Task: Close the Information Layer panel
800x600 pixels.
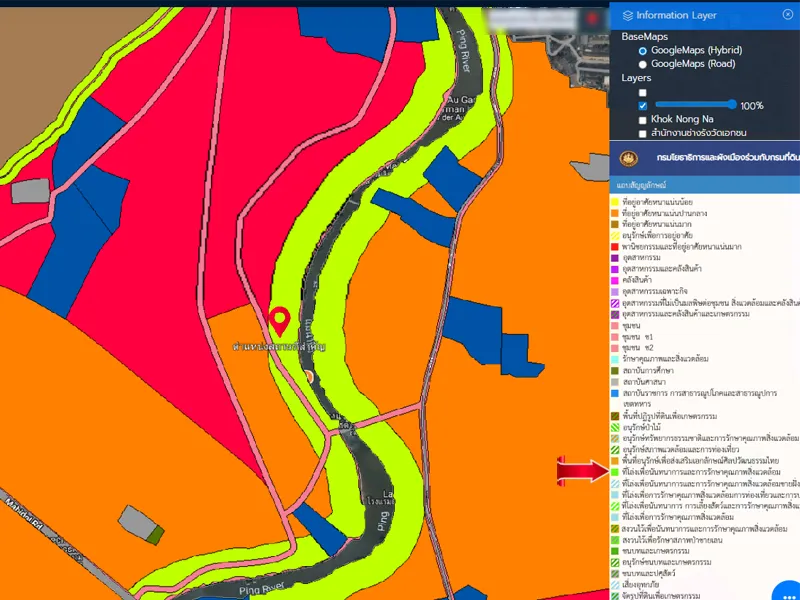Action: click(789, 15)
